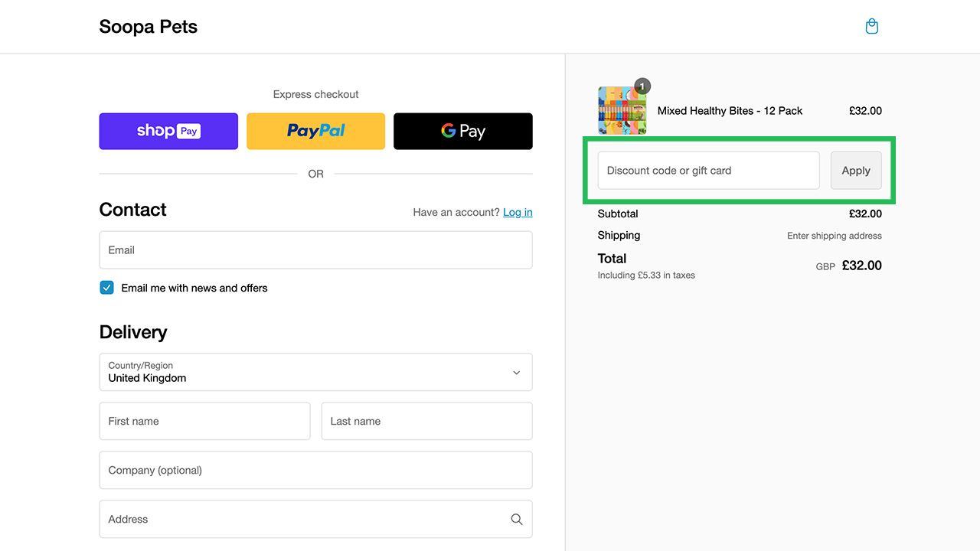This screenshot has height=551, width=980.
Task: Pay with PayPal express checkout
Action: pos(315,131)
